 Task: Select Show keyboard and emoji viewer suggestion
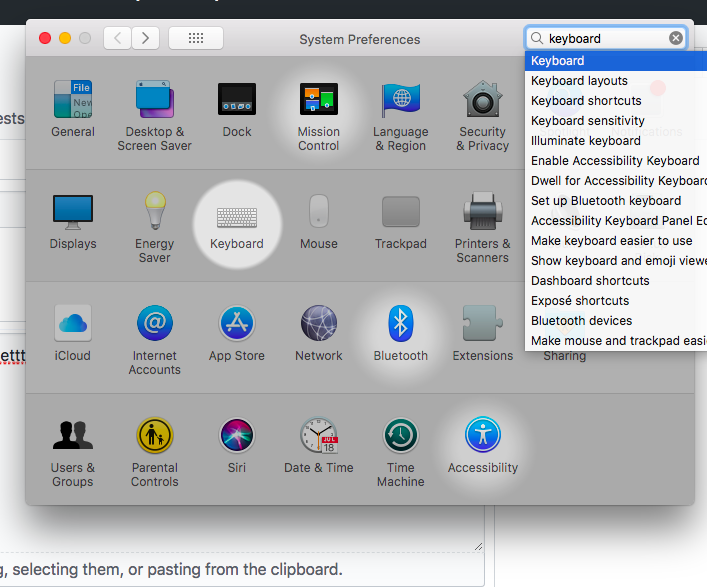click(x=616, y=261)
